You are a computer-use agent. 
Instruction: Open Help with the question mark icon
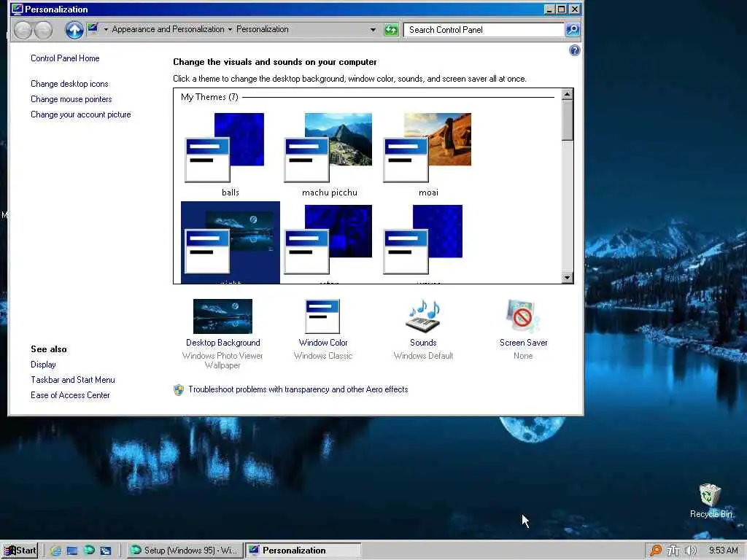point(575,50)
